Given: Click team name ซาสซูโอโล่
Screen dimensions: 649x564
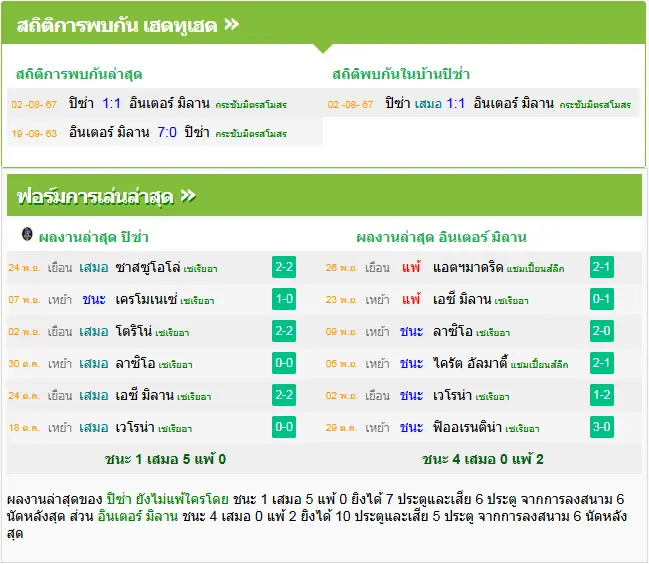Looking at the screenshot, I should (x=148, y=267).
